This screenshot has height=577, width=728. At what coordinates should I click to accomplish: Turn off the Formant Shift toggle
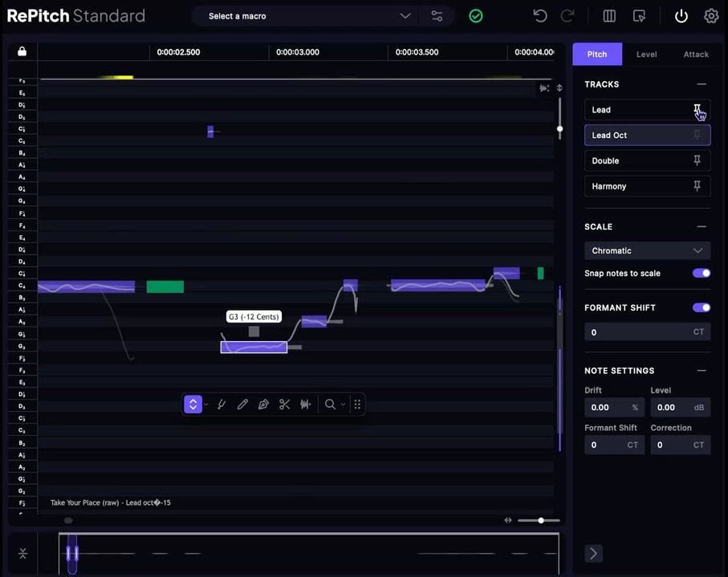(701, 307)
